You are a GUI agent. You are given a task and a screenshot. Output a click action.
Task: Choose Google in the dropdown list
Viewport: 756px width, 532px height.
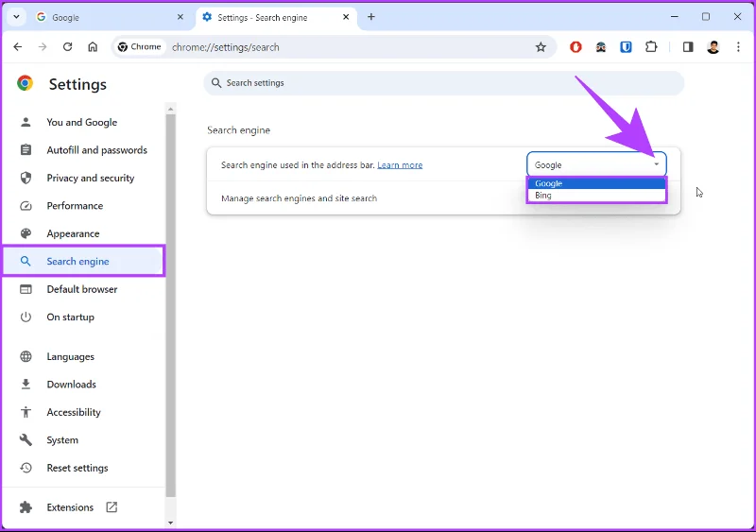tap(596, 183)
